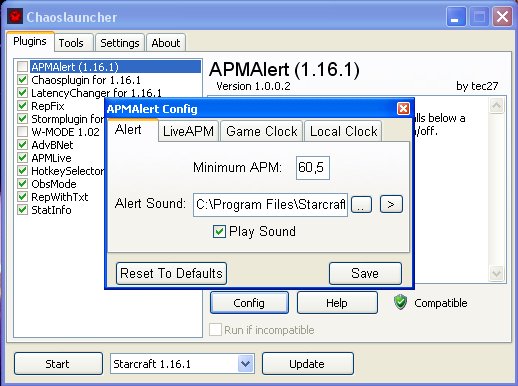Click the Chaoslauncher red title bar icon
Image resolution: width=518 pixels, height=386 pixels.
pyautogui.click(x=15, y=17)
